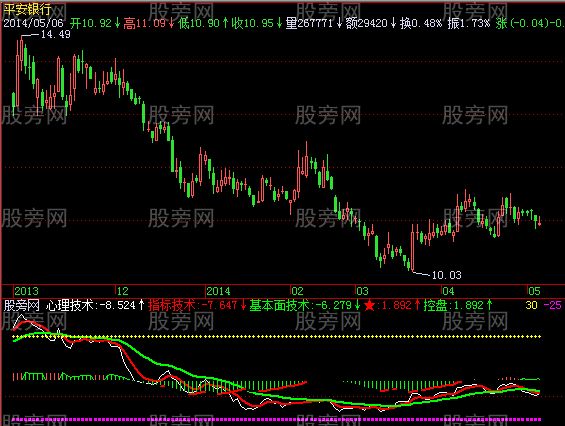Click the yellow 30 threshold value

[x=531, y=306]
